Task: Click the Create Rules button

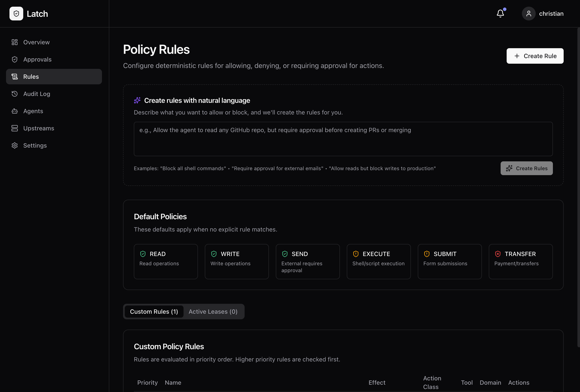Action: click(x=526, y=168)
